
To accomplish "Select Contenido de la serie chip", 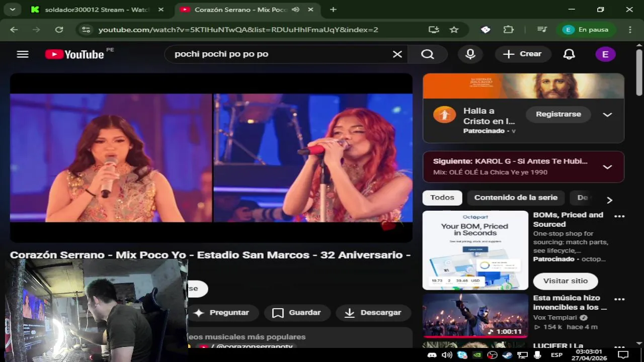I will point(516,198).
